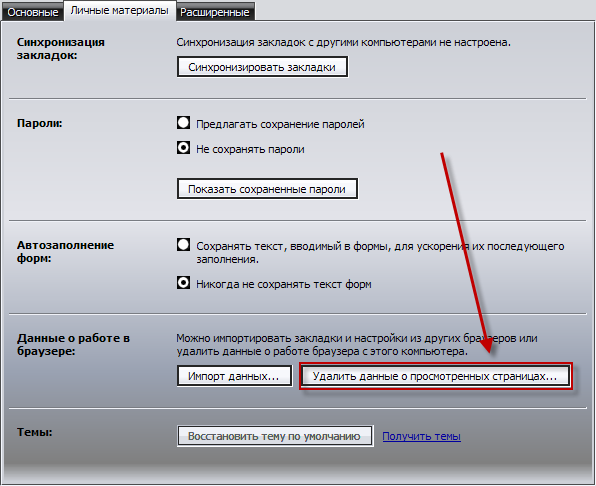Click the Пароли: section heading
The image size is (596, 486).
tap(40, 123)
